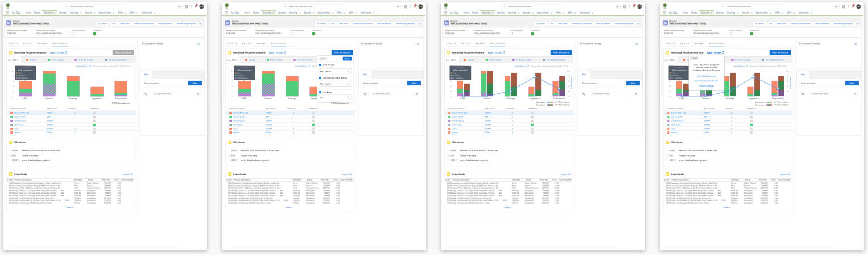Click the notification bell icon in the leftmost mockup header
Image resolution: width=868 pixels, height=255 pixels.
click(196, 6)
